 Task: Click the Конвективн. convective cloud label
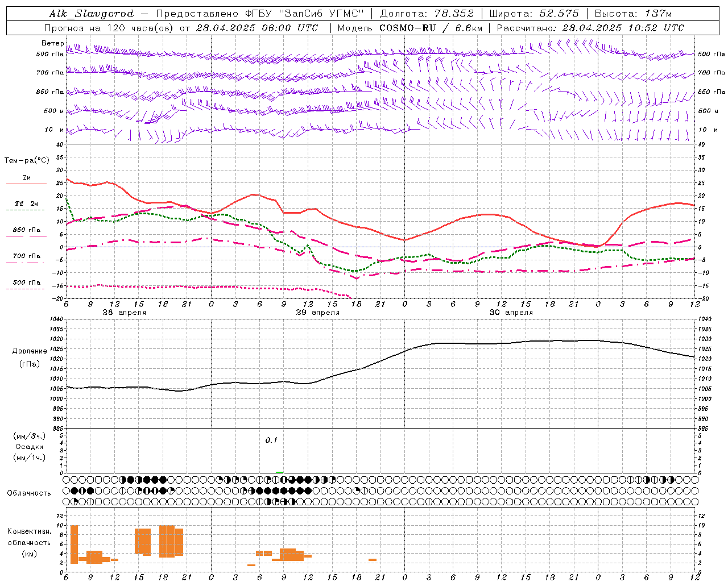point(30,531)
